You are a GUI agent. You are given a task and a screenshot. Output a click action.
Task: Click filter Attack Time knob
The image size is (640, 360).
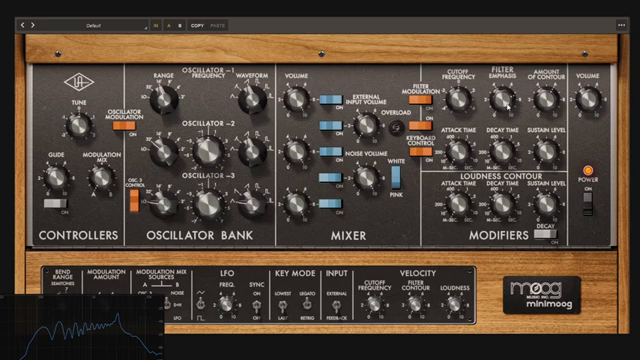coord(458,151)
